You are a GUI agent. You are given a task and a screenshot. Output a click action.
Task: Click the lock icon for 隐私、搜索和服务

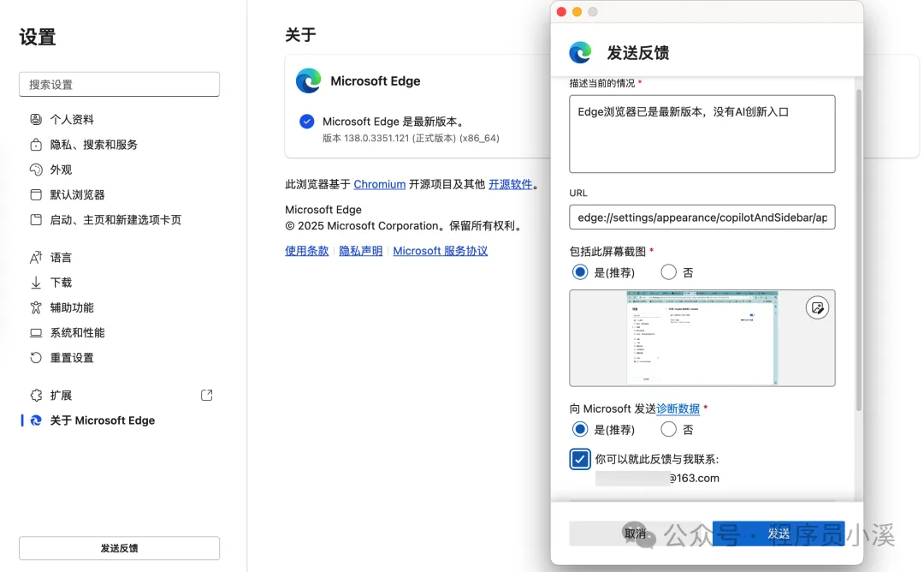point(36,145)
